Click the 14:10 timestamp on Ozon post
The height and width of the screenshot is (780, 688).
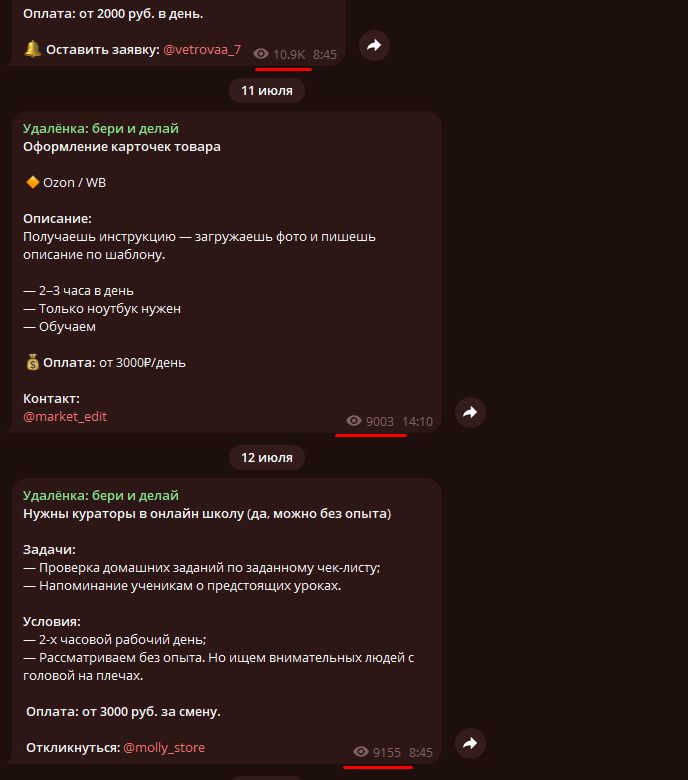point(417,422)
